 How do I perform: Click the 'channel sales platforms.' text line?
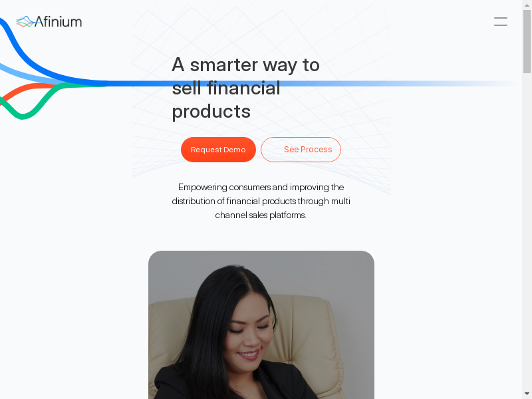pyautogui.click(x=261, y=215)
